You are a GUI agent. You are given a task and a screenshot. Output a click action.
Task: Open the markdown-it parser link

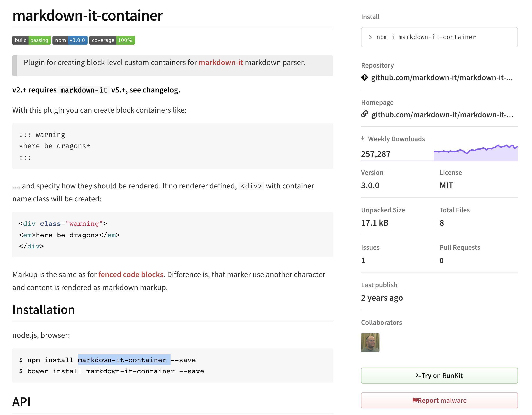221,62
